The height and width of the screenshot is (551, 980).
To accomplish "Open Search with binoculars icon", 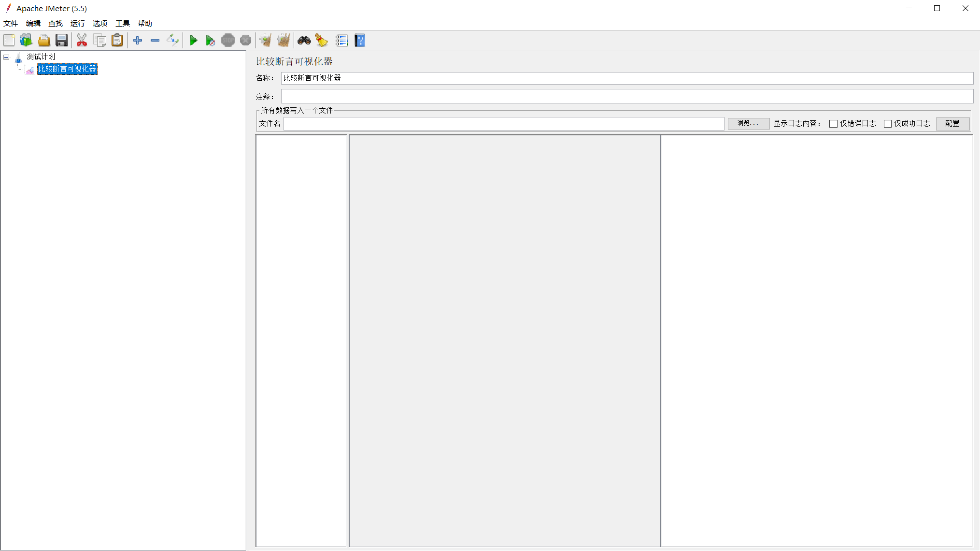I will pyautogui.click(x=304, y=41).
